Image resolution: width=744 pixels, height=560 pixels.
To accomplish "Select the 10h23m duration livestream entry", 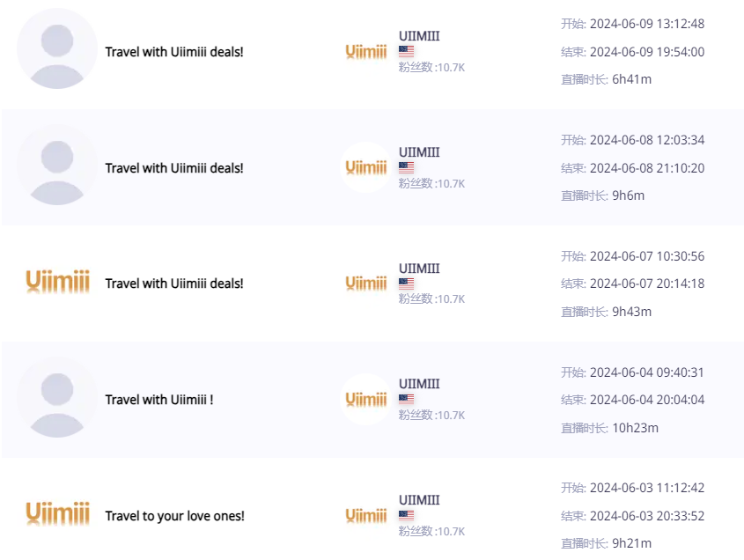I will (372, 400).
